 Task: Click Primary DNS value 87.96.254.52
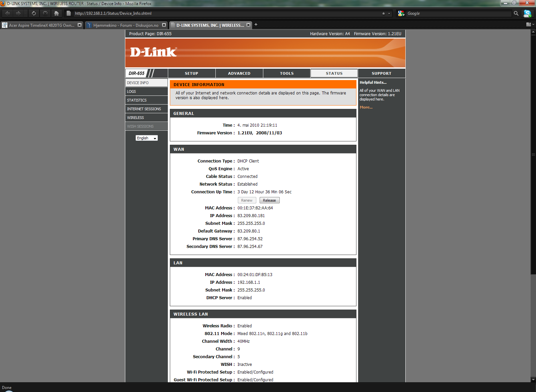250,239
